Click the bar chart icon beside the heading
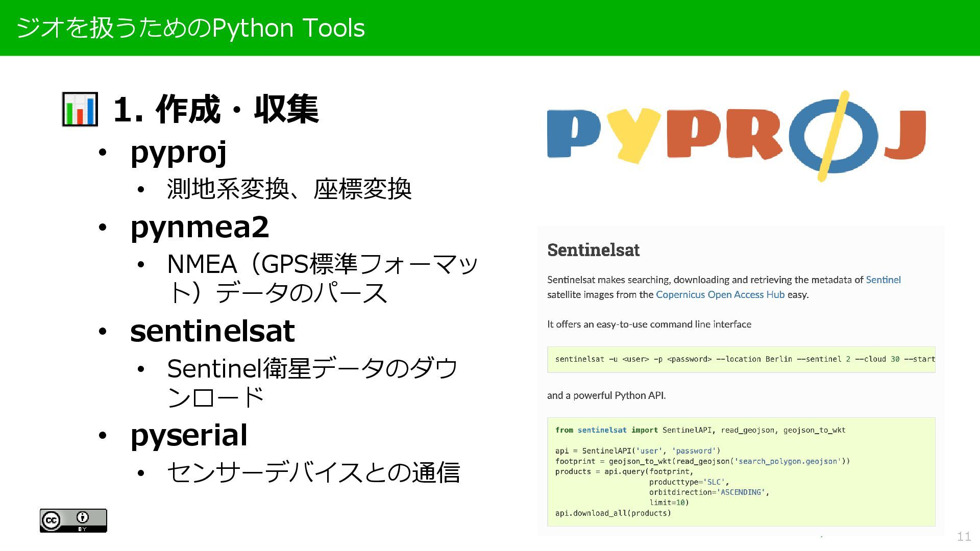980x551 pixels. pyautogui.click(x=80, y=109)
